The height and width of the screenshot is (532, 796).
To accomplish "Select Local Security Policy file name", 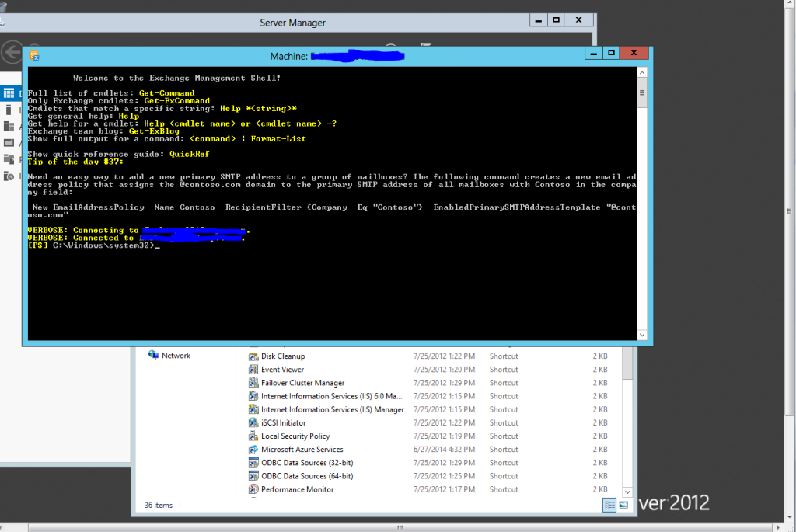I will (295, 436).
